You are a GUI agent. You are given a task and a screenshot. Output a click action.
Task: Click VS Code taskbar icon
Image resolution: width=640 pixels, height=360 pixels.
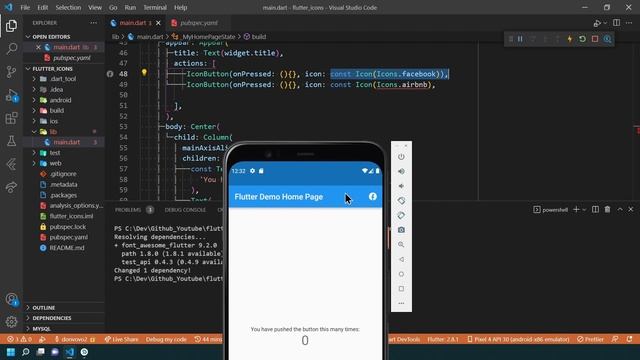(x=69, y=352)
